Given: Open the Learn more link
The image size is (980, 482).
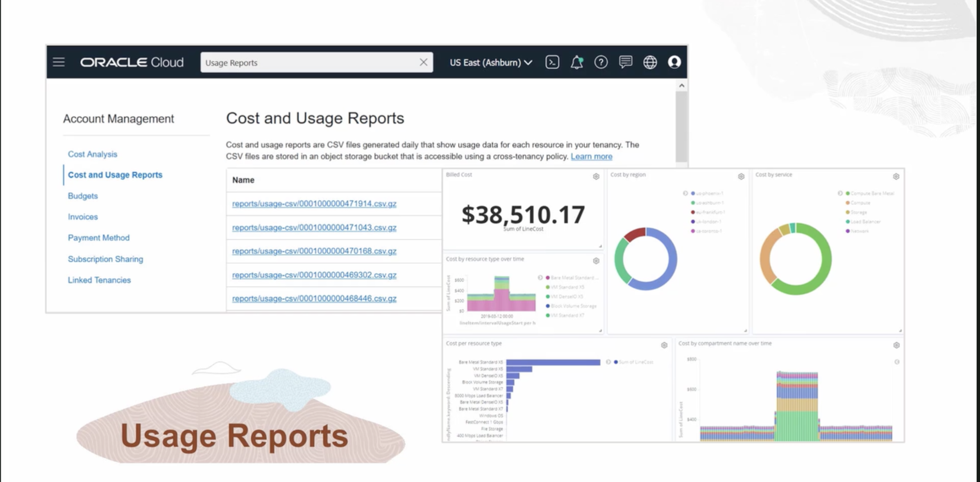Looking at the screenshot, I should pos(591,157).
